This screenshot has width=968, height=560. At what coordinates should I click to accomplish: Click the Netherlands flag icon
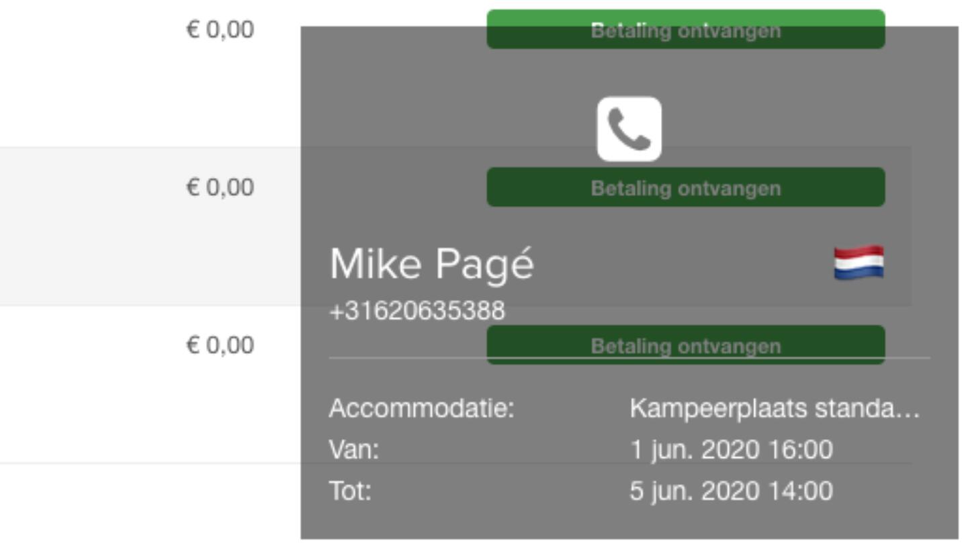pos(859,263)
